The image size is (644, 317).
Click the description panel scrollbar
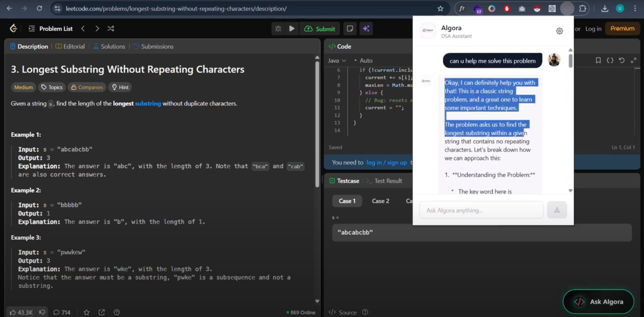pos(317,124)
